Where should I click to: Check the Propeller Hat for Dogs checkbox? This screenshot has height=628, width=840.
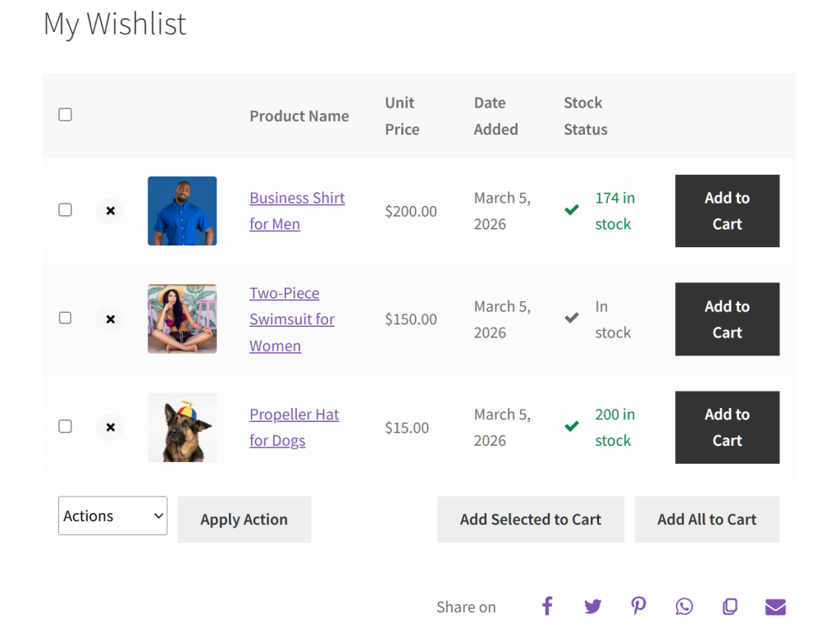65,426
